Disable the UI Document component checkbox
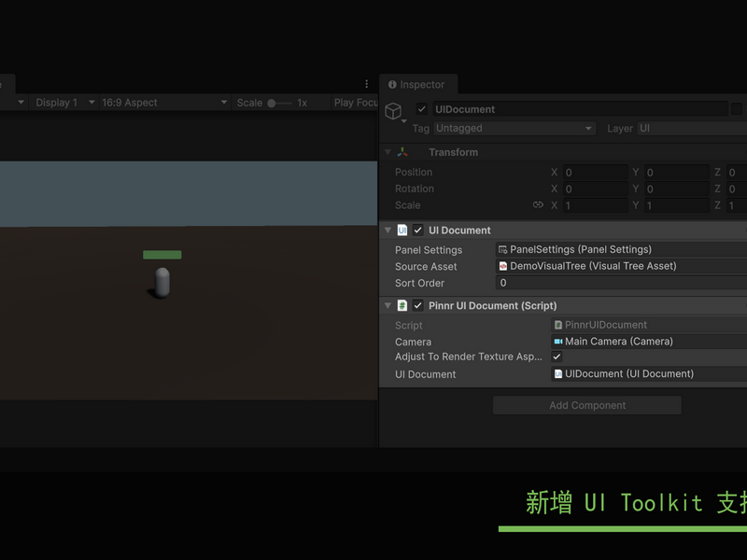This screenshot has height=560, width=747. click(x=417, y=230)
